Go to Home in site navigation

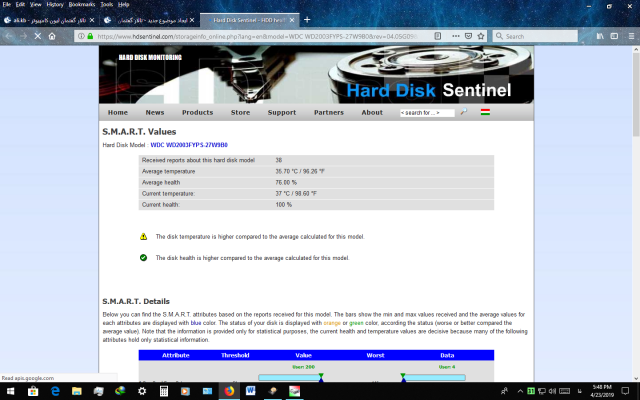pyautogui.click(x=118, y=112)
